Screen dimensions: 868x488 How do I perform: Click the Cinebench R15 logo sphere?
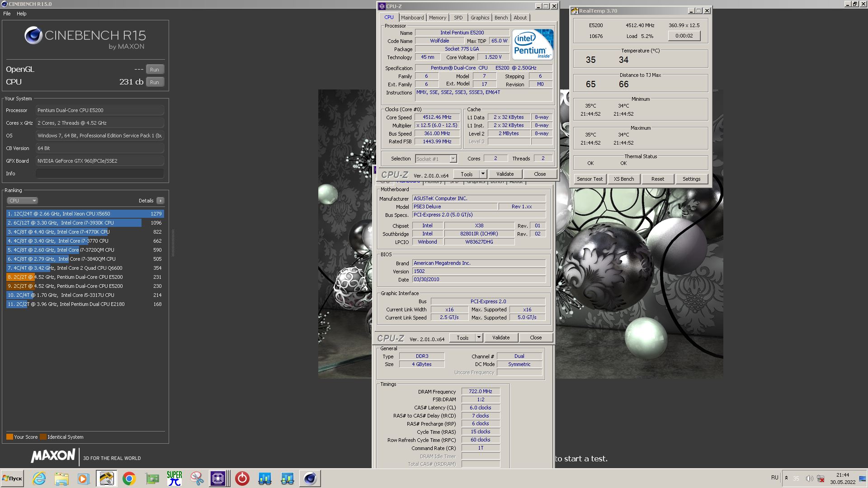point(33,35)
